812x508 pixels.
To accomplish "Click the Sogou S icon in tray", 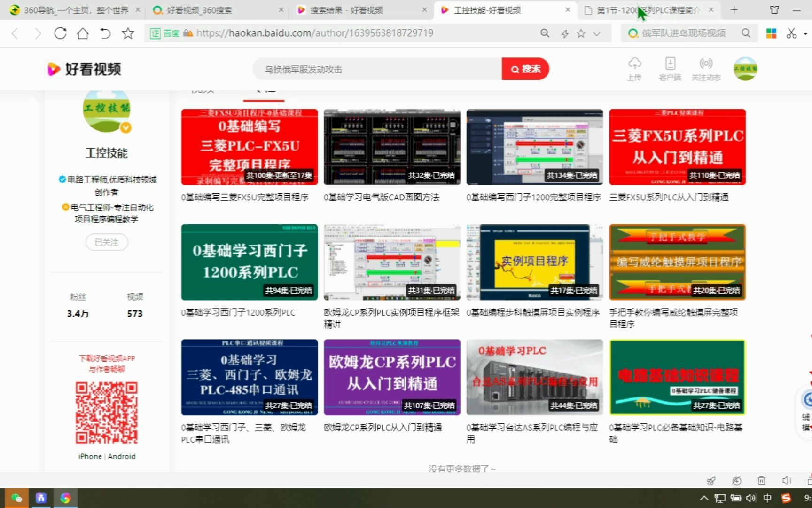I will coord(786,498).
